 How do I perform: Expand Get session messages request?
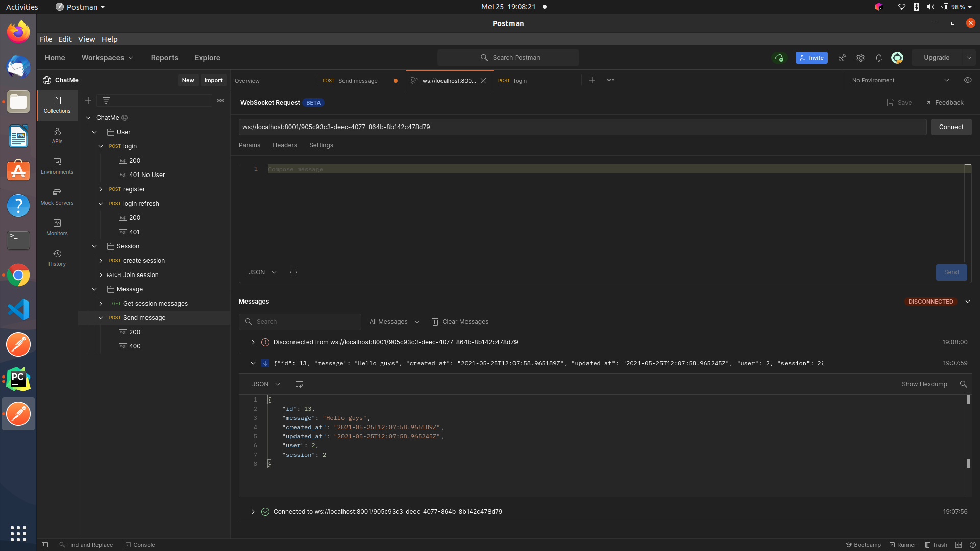click(x=101, y=304)
